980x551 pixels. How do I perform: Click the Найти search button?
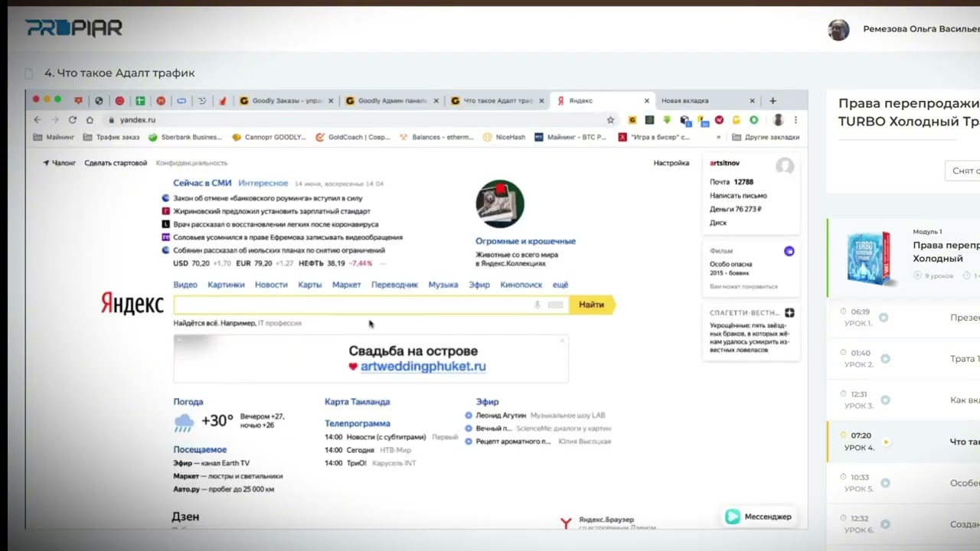pos(592,305)
